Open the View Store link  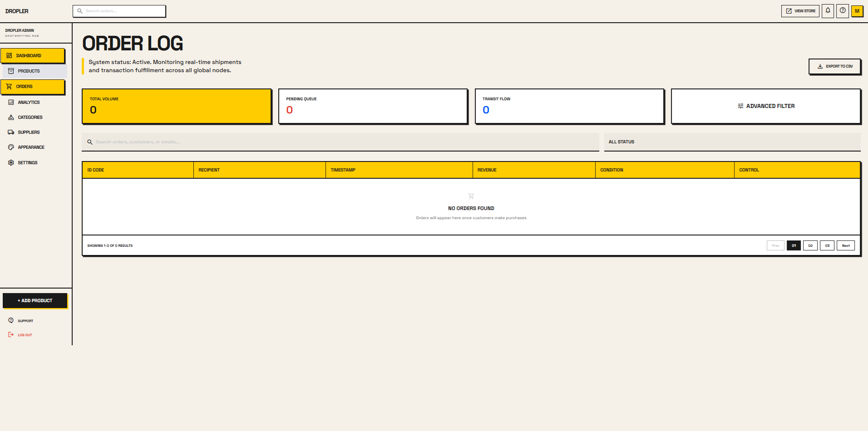pos(800,11)
